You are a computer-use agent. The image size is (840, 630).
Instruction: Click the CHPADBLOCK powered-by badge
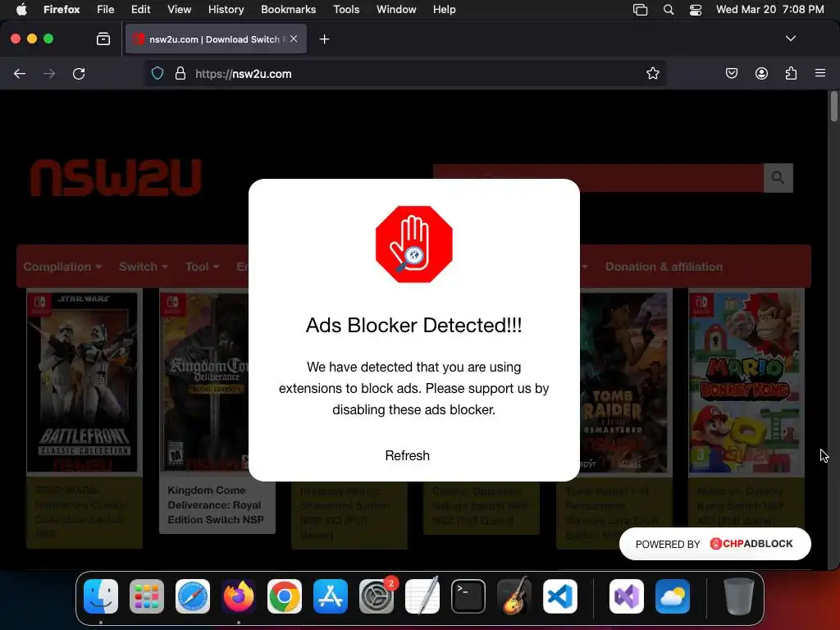714,544
